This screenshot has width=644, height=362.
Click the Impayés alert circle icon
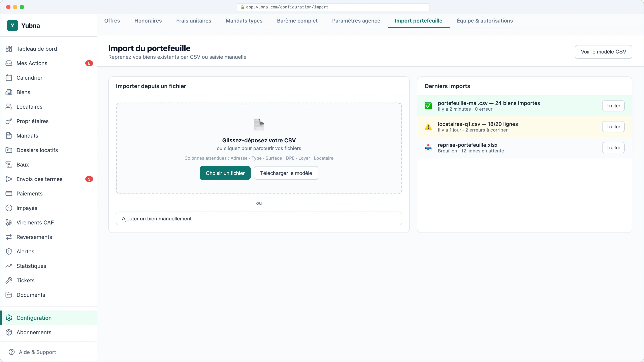point(9,208)
